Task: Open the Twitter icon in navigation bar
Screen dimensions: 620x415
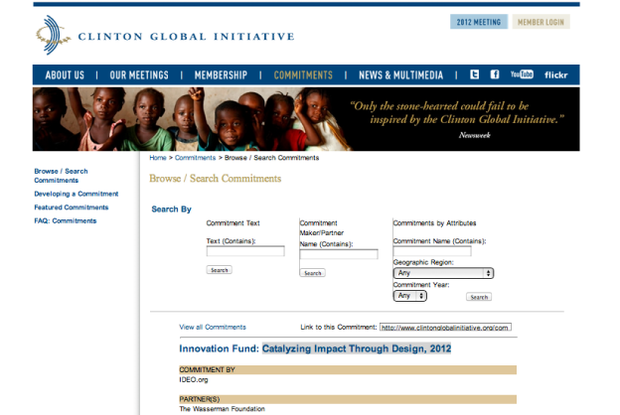Action: click(474, 74)
